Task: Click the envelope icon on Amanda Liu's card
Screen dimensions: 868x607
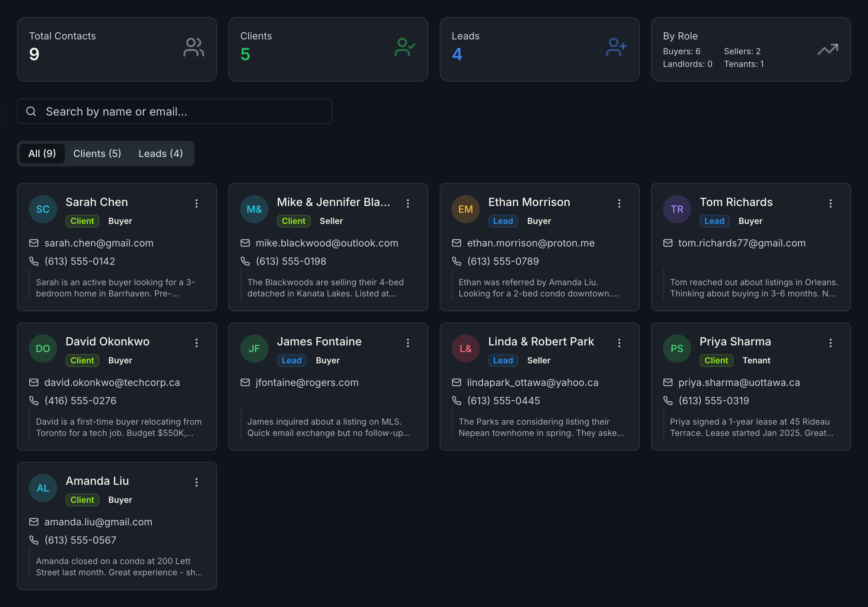Action: point(35,522)
